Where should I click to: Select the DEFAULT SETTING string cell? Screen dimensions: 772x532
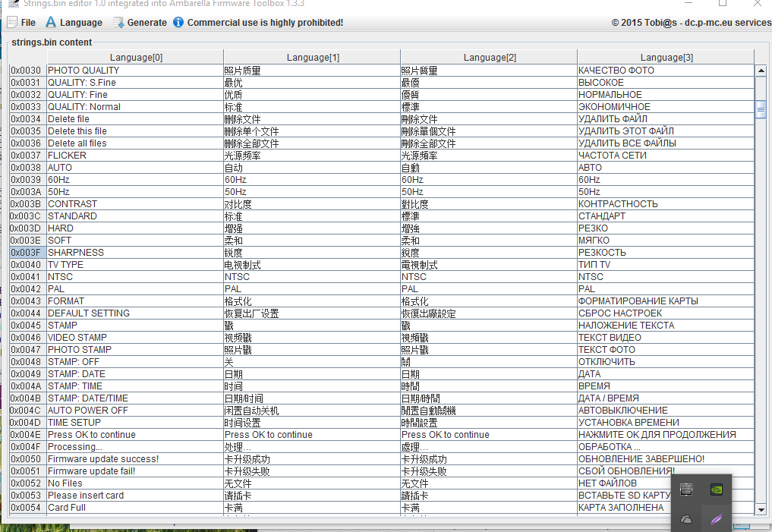(134, 313)
